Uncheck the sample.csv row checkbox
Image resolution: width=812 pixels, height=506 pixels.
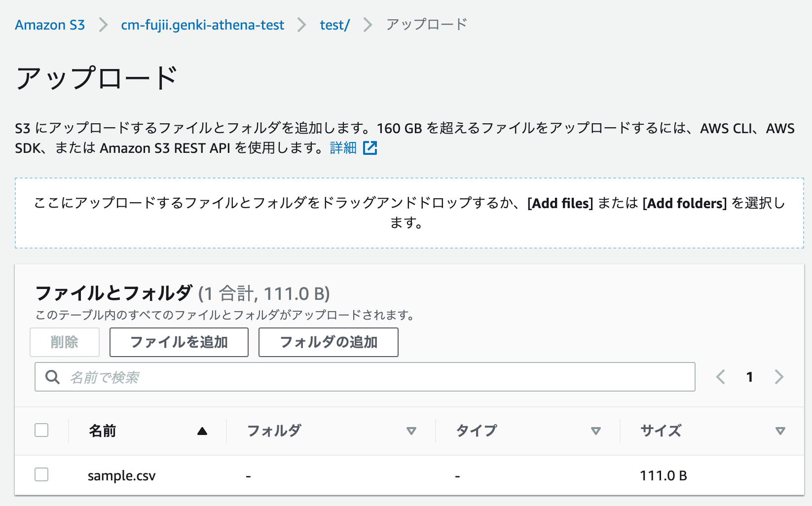click(x=41, y=475)
